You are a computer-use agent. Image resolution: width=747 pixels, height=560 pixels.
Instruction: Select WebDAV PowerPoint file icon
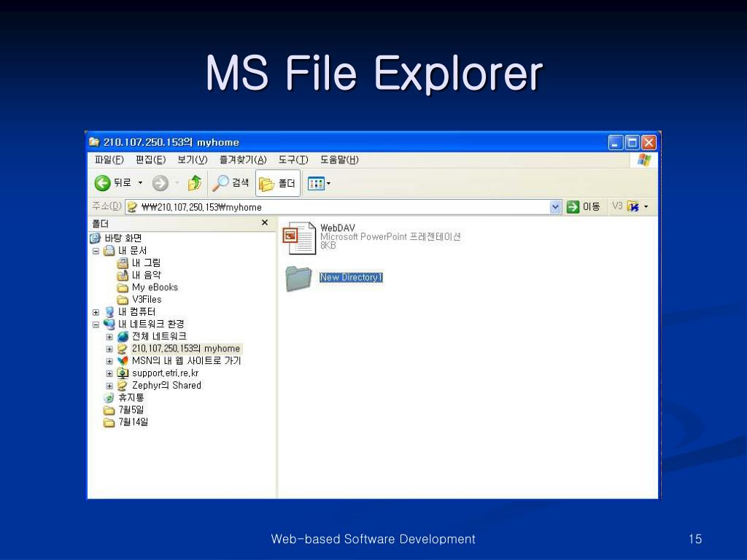300,238
